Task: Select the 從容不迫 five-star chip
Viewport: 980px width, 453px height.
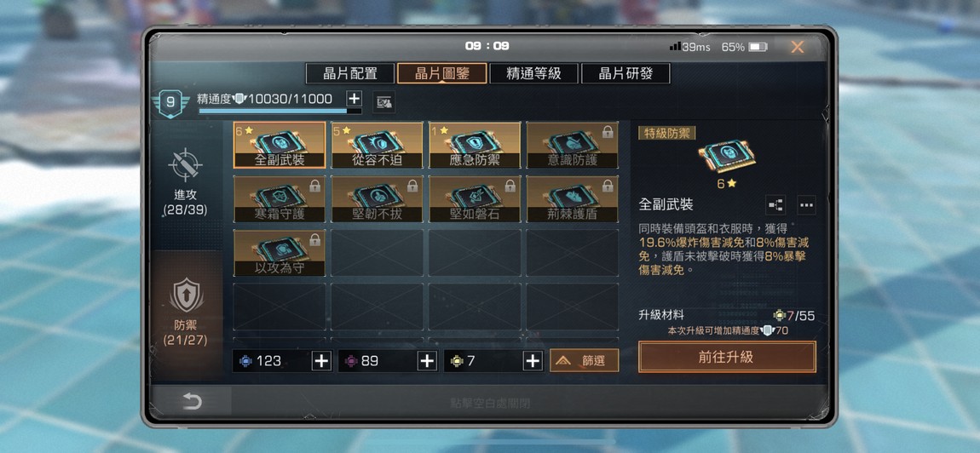Action: point(377,145)
